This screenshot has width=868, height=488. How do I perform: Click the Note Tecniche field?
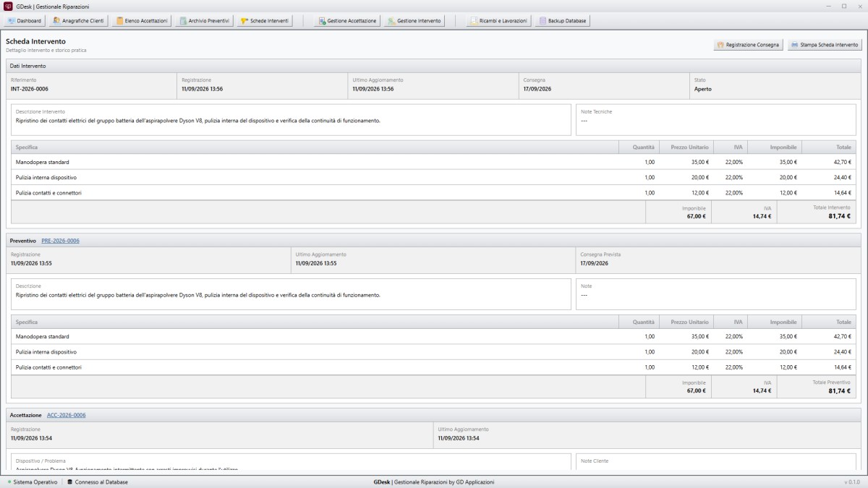[716, 120]
